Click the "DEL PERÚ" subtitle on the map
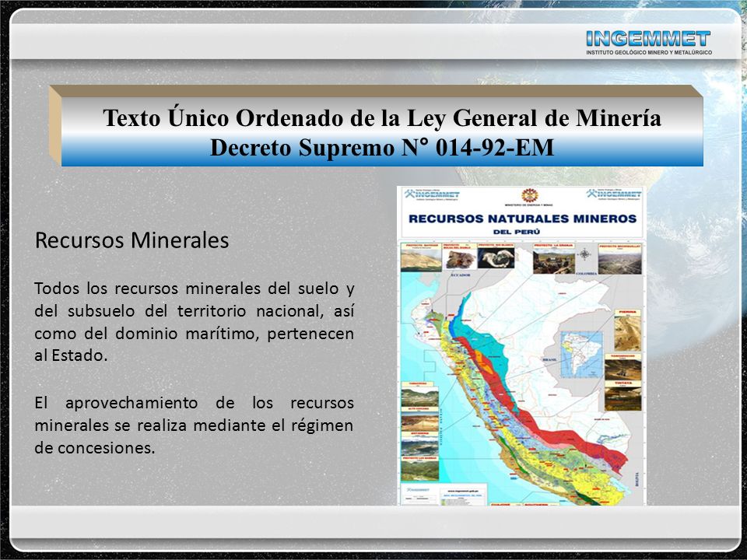 point(517,232)
